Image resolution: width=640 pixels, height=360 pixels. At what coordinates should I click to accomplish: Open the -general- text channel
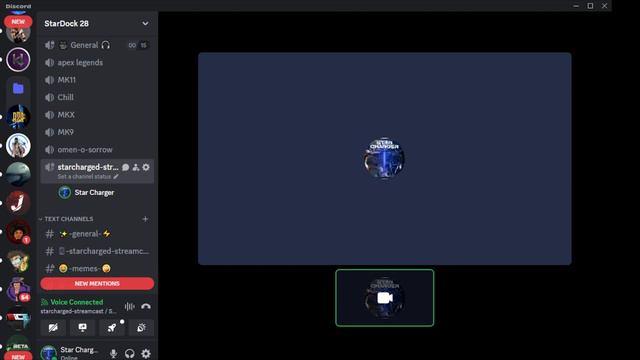click(x=85, y=234)
